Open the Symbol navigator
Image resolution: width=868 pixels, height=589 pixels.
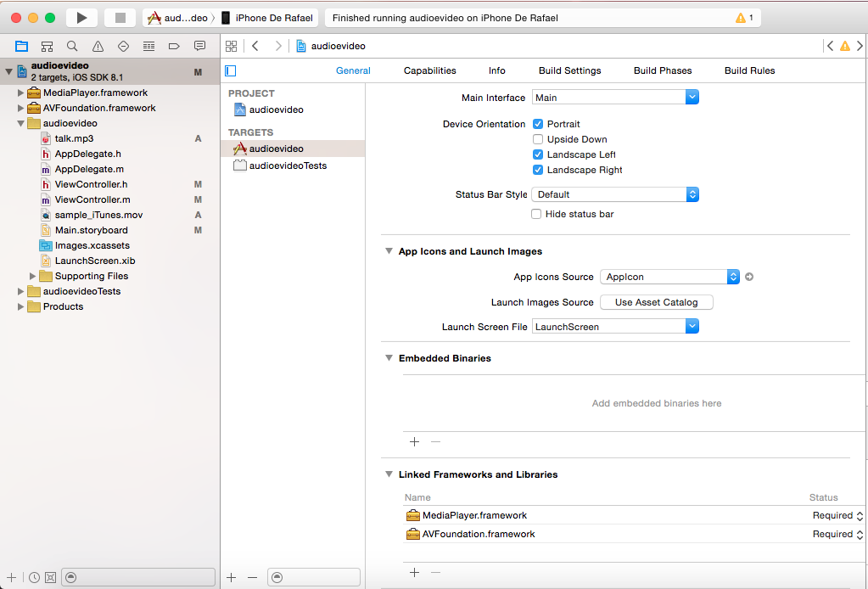point(47,46)
